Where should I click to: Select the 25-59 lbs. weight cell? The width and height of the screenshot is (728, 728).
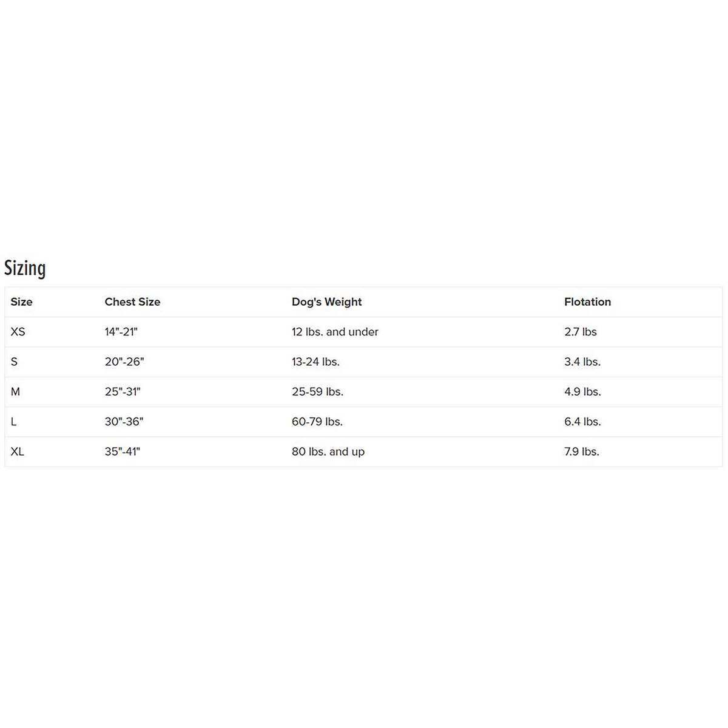[x=317, y=392]
